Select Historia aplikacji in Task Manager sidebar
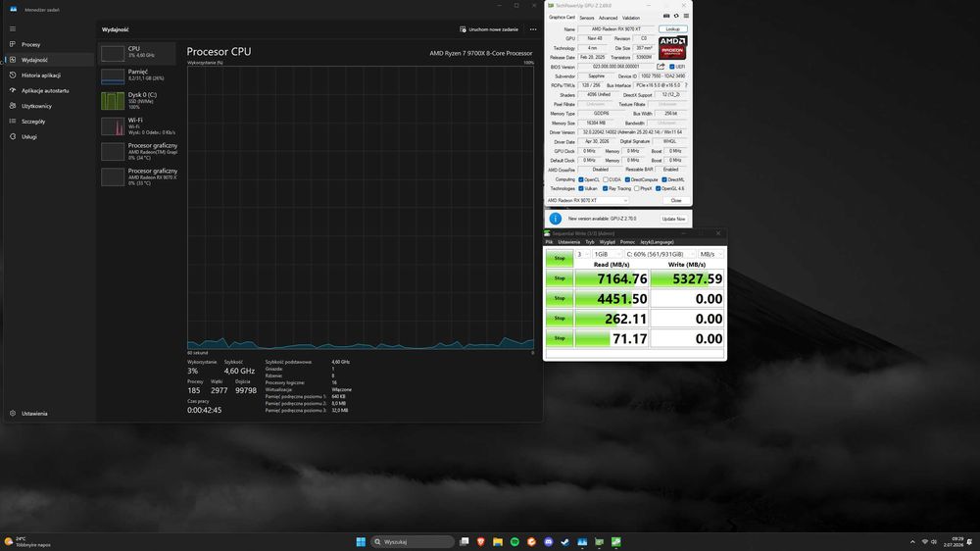Viewport: 980px width, 551px height. (48, 75)
